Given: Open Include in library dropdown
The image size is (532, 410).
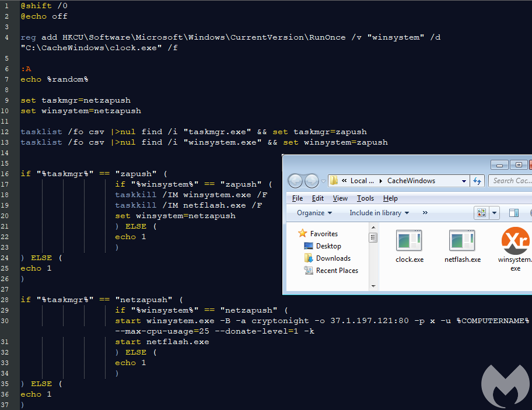Looking at the screenshot, I should pyautogui.click(x=379, y=213).
